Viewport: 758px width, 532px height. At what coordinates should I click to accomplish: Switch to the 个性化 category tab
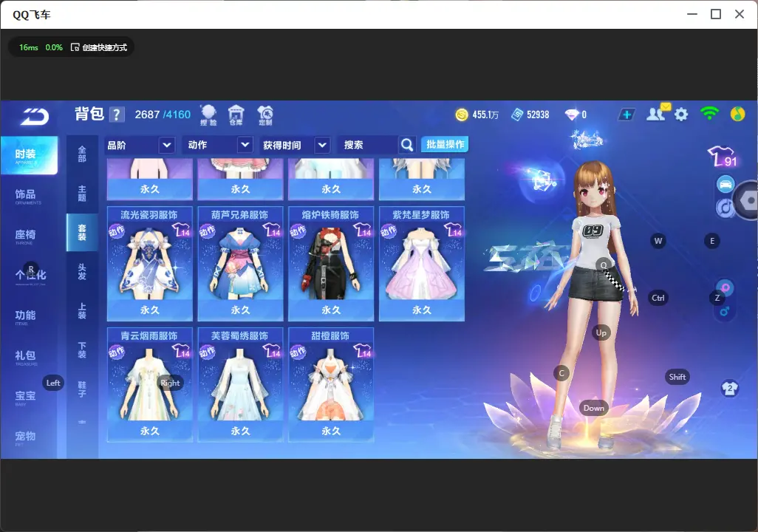tap(29, 276)
